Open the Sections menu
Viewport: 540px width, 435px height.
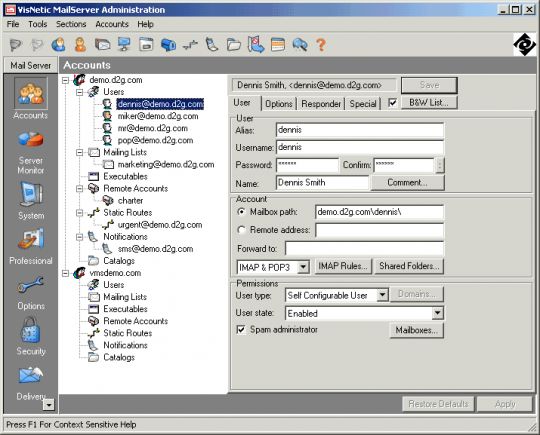tap(71, 24)
